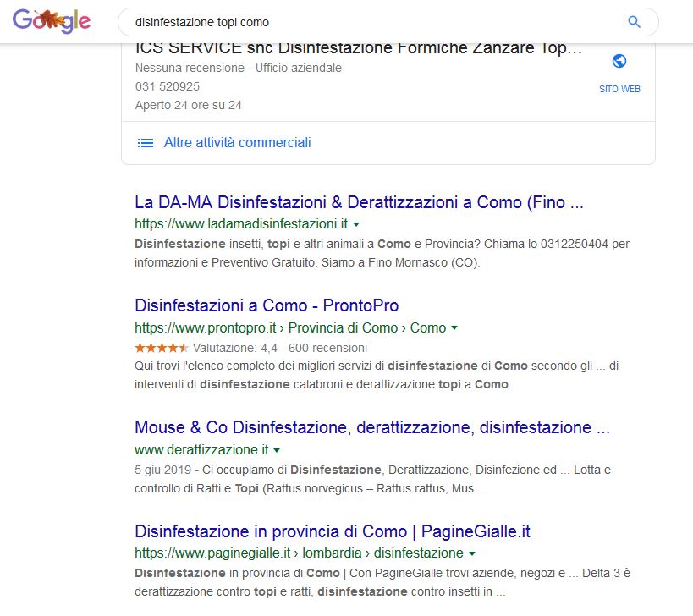
Task: Expand dropdown arrow next to ladamadisinfestazioni.it URL
Action: pos(356,224)
